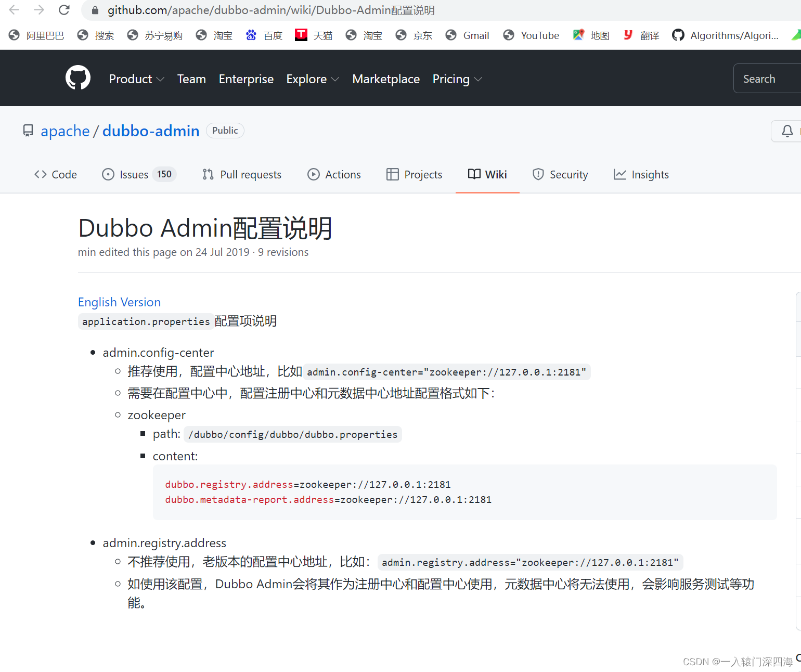Click the /dubbo/config/dubbo/dubbo.properties path
Viewport: 801px width, 672px height.
[x=293, y=434]
